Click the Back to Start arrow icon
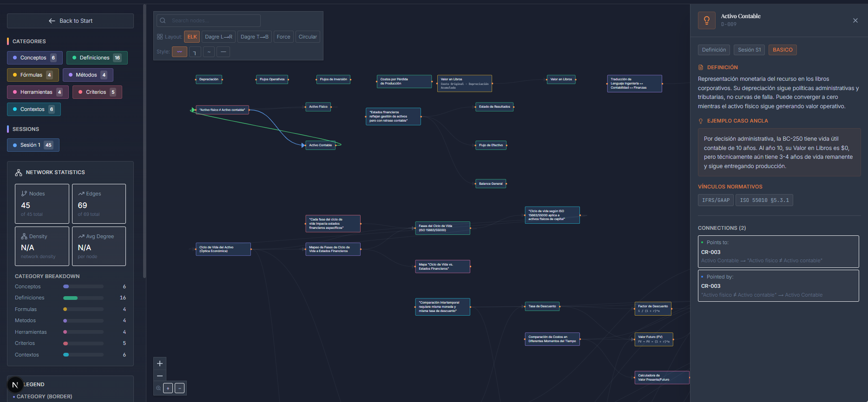Viewport: 868px width, 402px height. pyautogui.click(x=52, y=21)
